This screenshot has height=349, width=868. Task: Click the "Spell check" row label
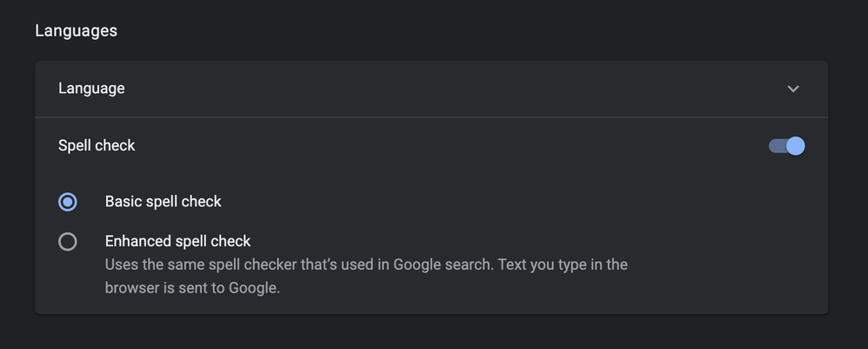[97, 145]
